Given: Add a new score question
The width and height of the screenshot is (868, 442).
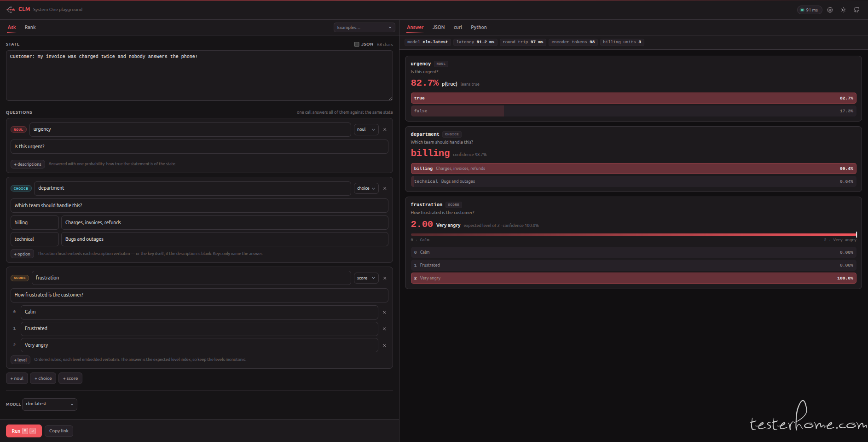Looking at the screenshot, I should point(70,378).
